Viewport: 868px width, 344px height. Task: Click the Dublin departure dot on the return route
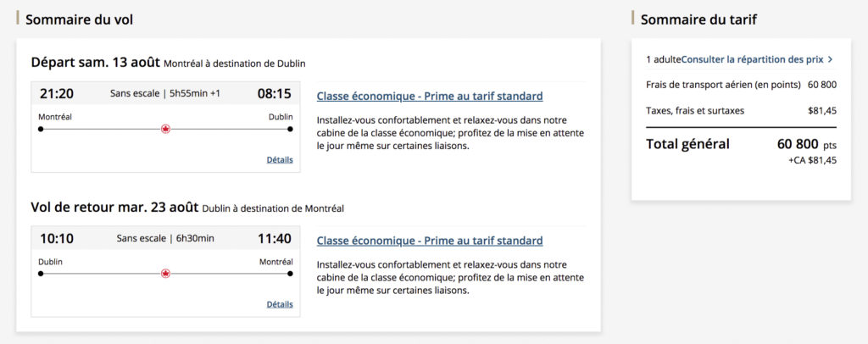pos(41,273)
